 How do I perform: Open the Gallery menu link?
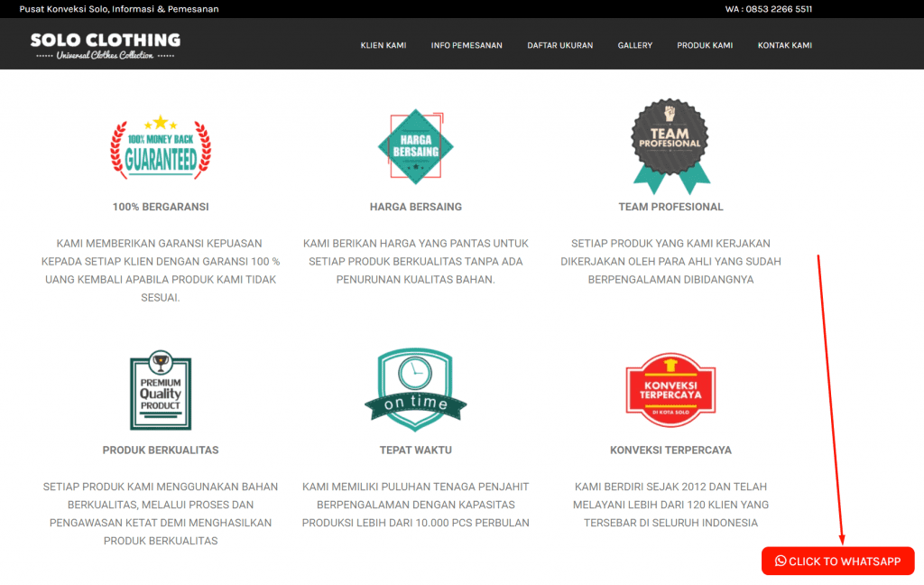pos(635,45)
